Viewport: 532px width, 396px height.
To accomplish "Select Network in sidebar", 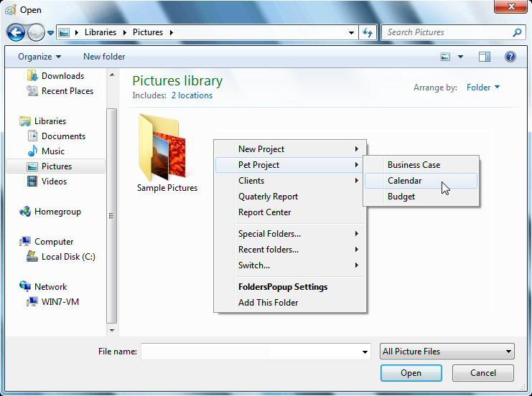I will (x=50, y=287).
